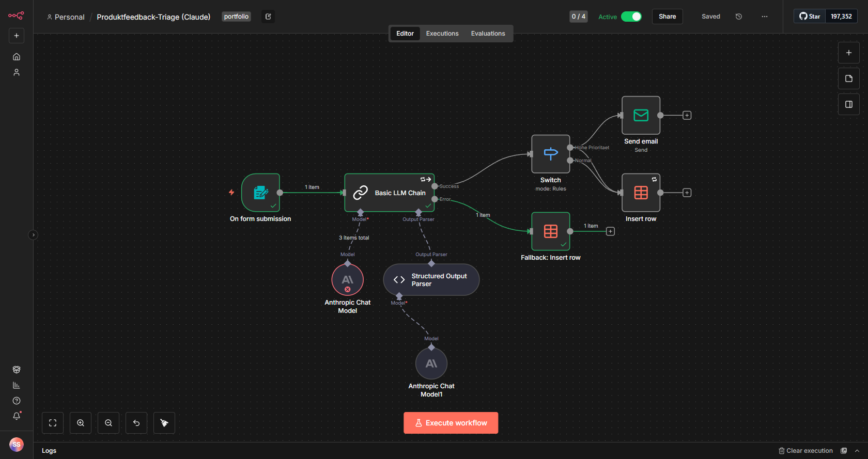Click the workflow name Produktfeedback-Triage (Claude)
The height and width of the screenshot is (459, 868).
(153, 17)
